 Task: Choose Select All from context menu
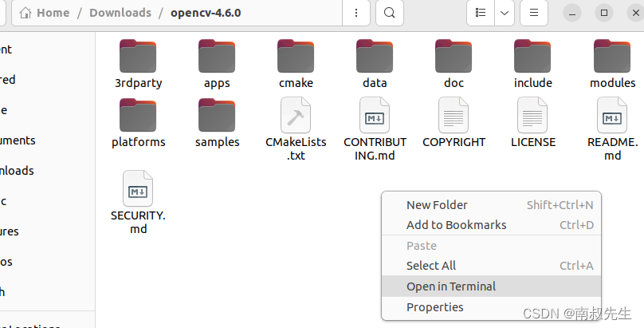(x=491, y=266)
